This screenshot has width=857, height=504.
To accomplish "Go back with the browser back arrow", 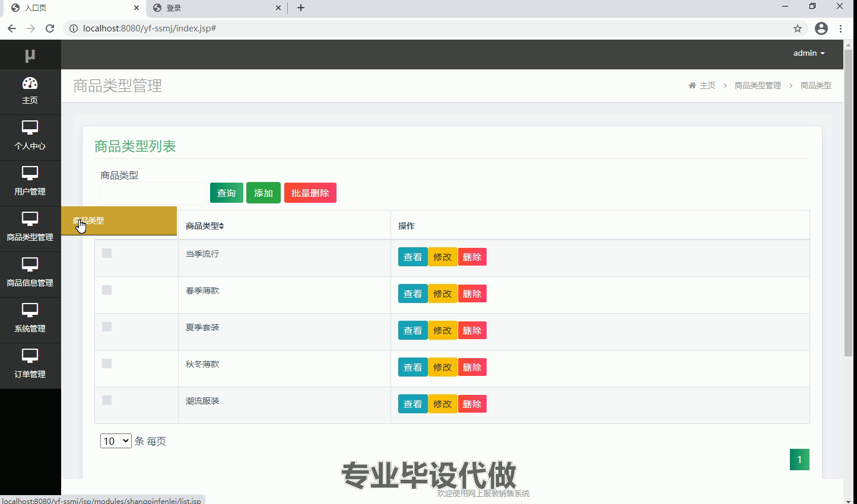I will pos(12,28).
